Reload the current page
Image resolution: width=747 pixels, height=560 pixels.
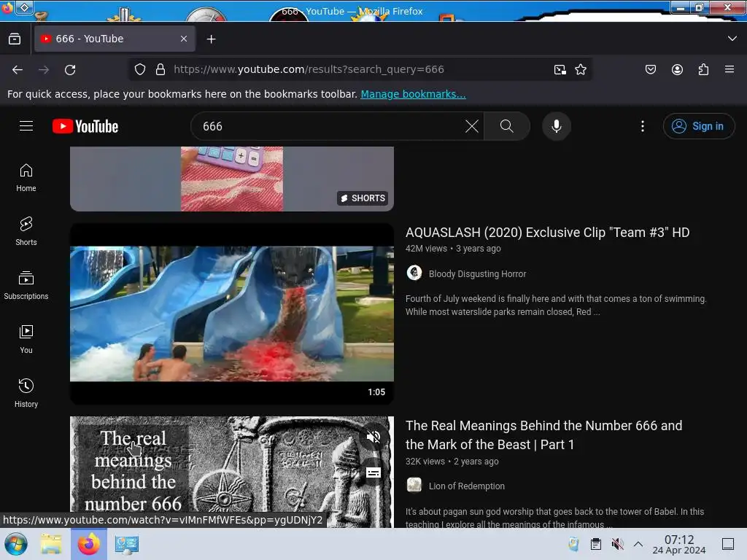[x=70, y=69]
